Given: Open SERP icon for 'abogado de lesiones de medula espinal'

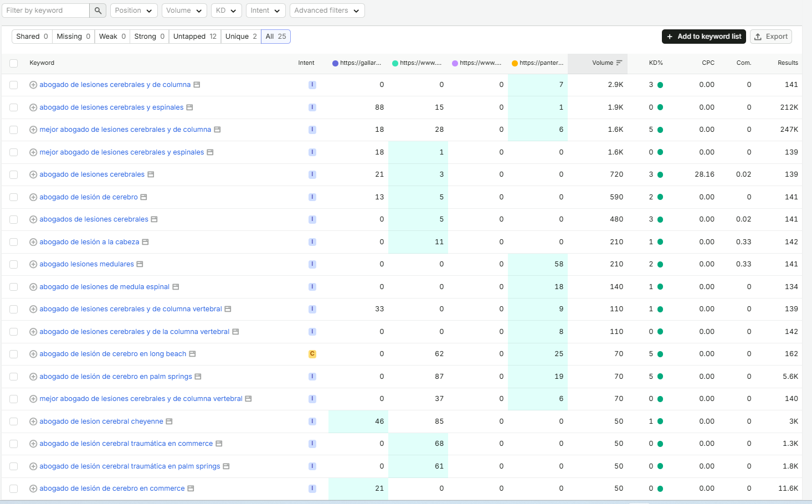Looking at the screenshot, I should coord(176,287).
